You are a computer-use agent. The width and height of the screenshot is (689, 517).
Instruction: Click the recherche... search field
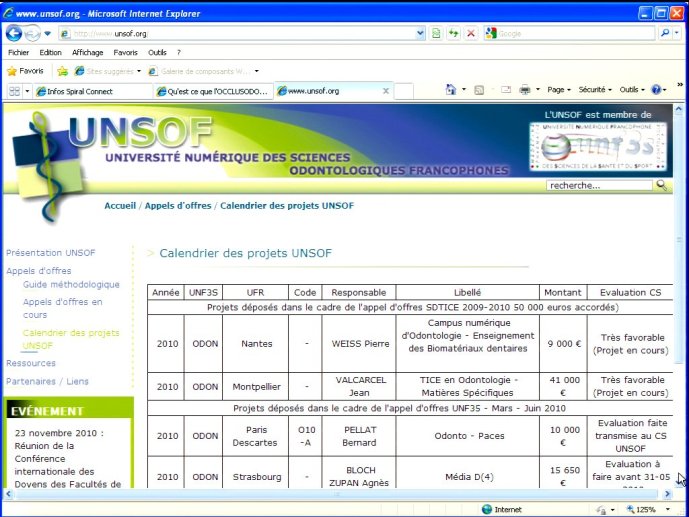tap(599, 185)
